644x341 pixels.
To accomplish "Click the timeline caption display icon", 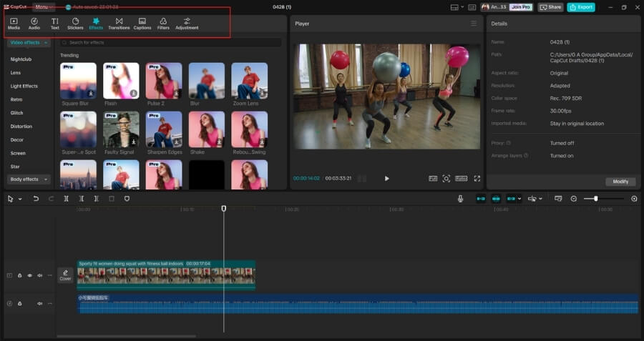I will [x=557, y=199].
